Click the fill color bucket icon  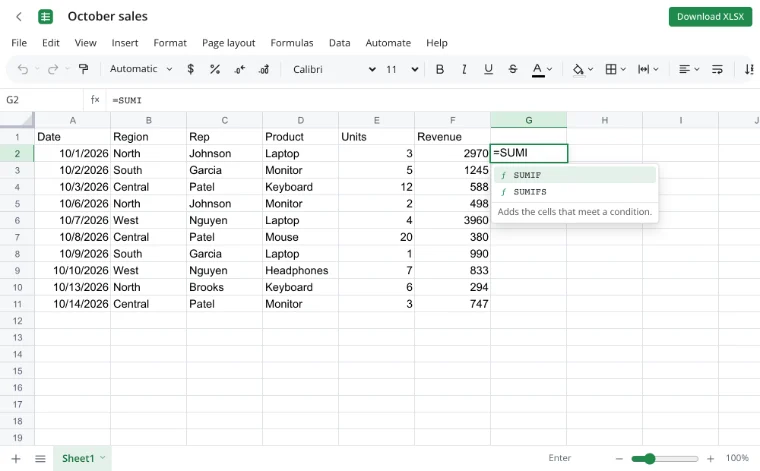[578, 69]
